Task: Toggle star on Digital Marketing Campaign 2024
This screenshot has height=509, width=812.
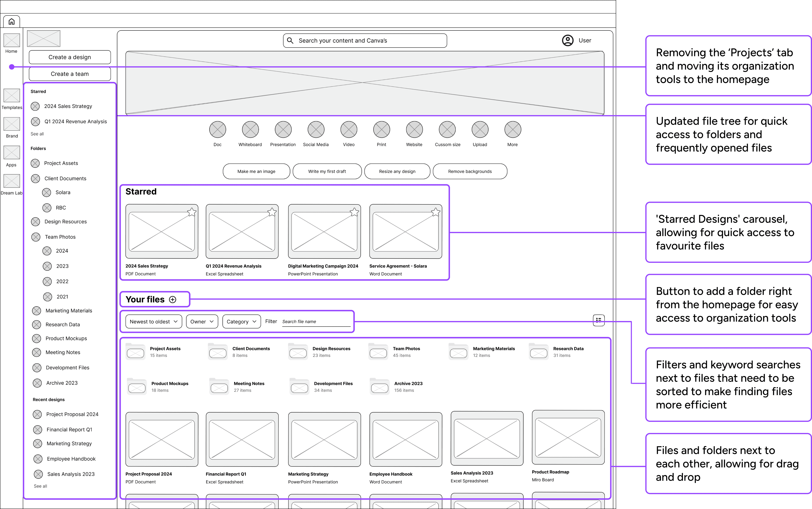Action: point(354,212)
